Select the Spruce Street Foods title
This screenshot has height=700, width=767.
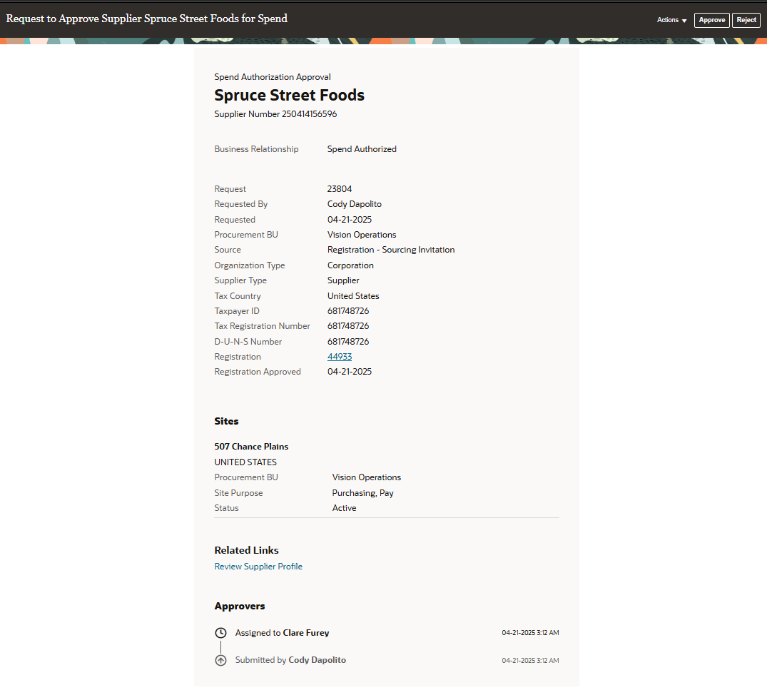pos(289,94)
